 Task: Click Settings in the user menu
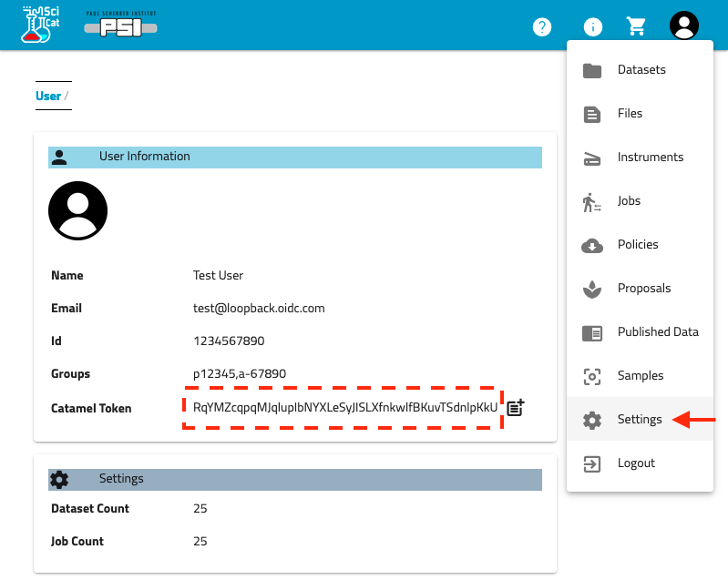pyautogui.click(x=638, y=420)
